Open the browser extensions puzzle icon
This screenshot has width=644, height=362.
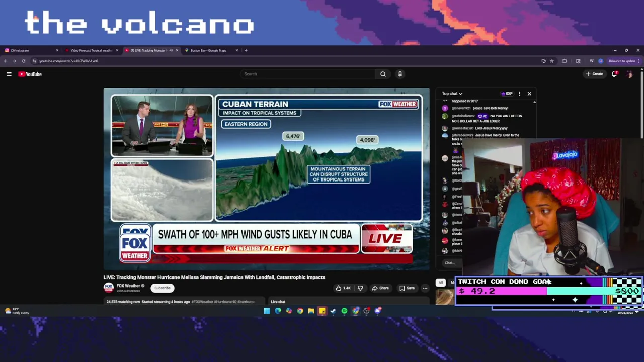(x=565, y=61)
